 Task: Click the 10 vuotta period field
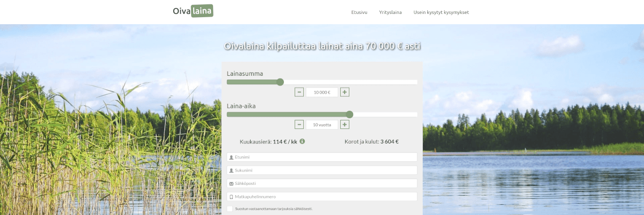pyautogui.click(x=322, y=125)
